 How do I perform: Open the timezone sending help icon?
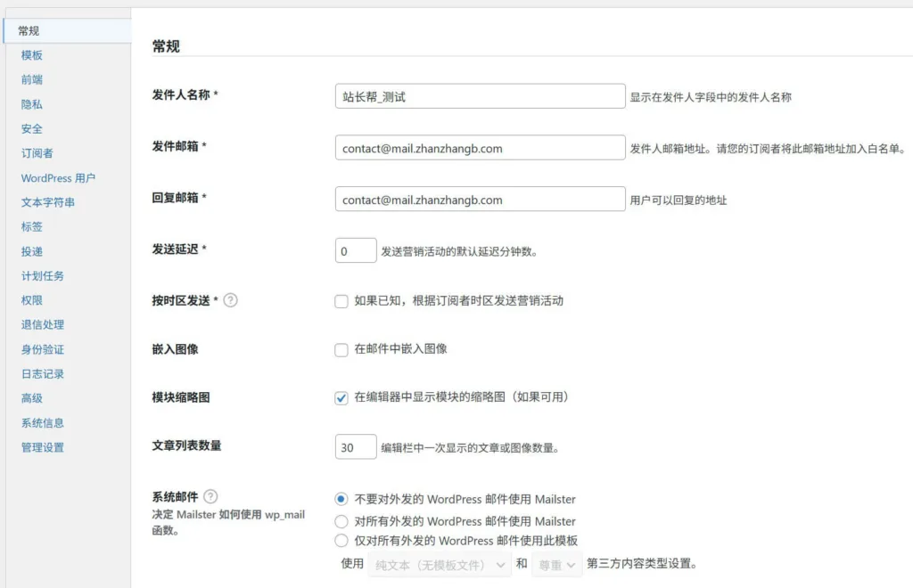[x=231, y=300]
